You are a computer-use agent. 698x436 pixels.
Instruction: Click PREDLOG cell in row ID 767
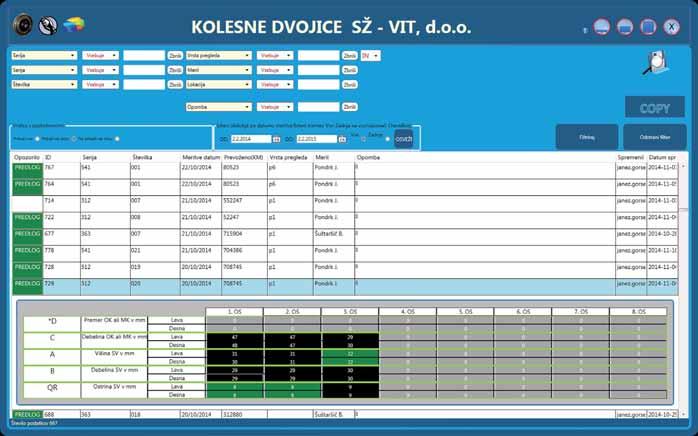[27, 171]
